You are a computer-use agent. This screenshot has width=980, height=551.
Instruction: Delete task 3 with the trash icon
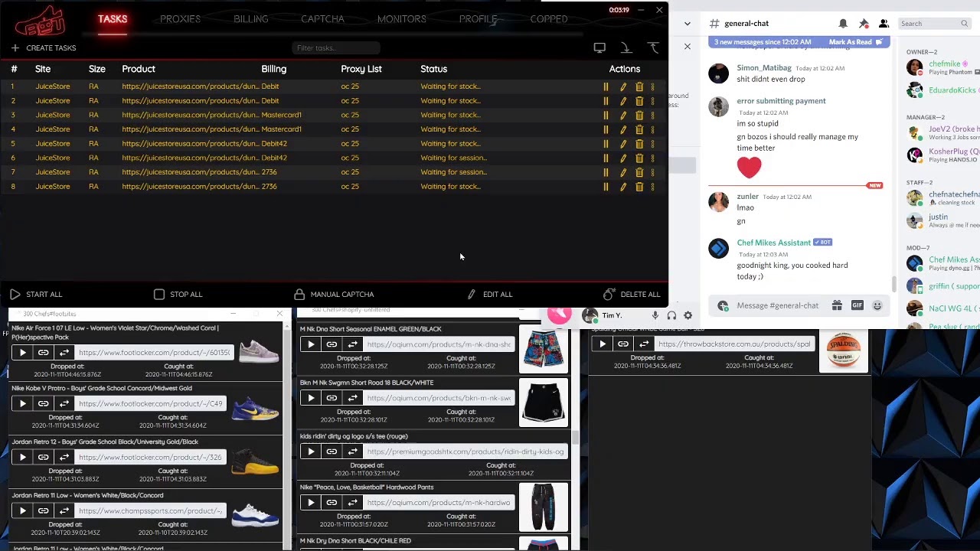click(x=639, y=115)
